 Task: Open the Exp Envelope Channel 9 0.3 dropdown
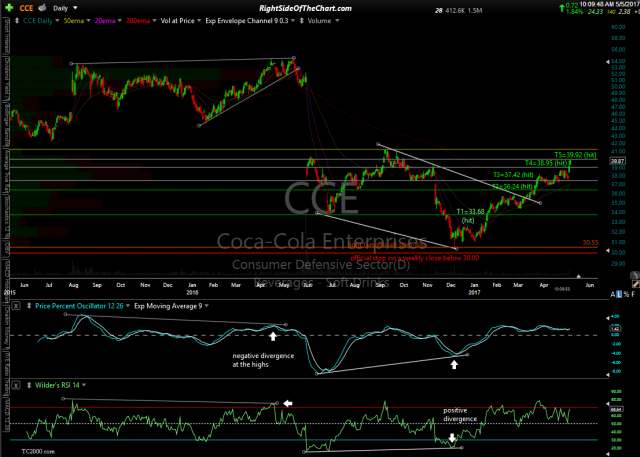[x=293, y=21]
